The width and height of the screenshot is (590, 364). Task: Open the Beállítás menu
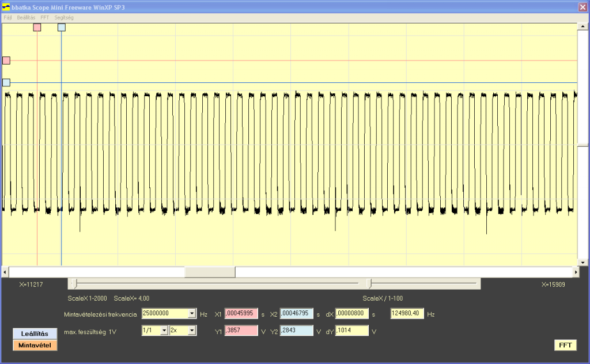tap(26, 18)
